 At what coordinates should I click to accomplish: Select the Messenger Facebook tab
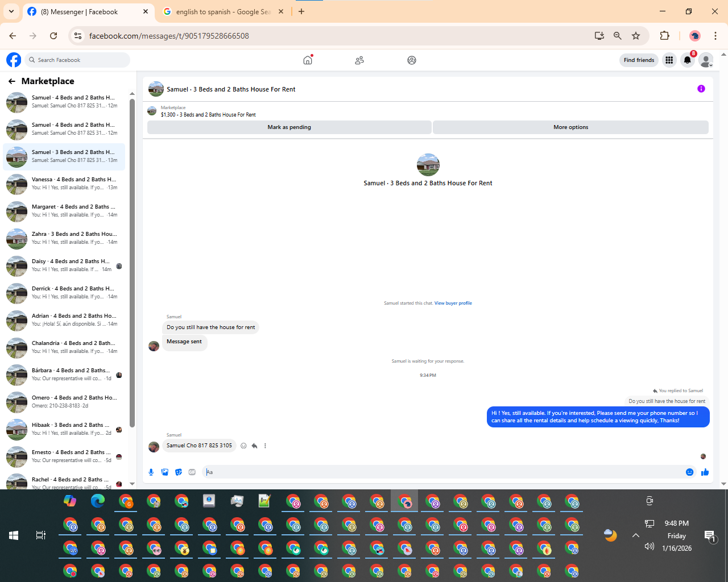pyautogui.click(x=88, y=11)
